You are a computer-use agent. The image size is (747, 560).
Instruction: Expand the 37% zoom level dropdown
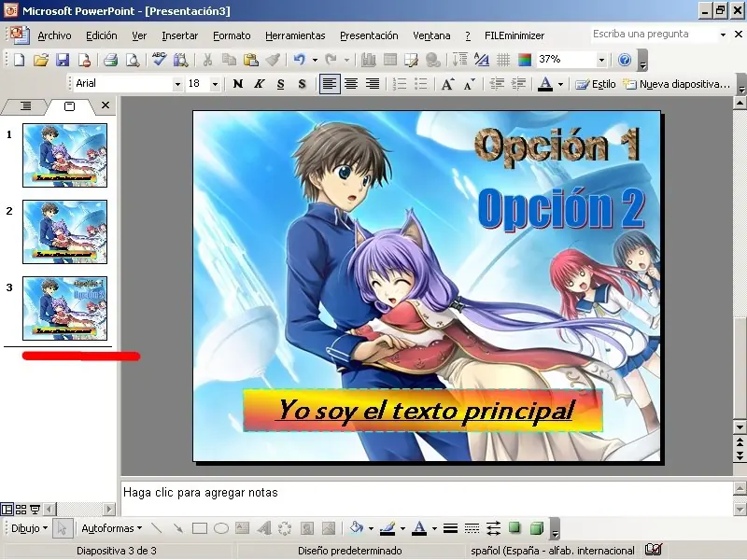[601, 60]
